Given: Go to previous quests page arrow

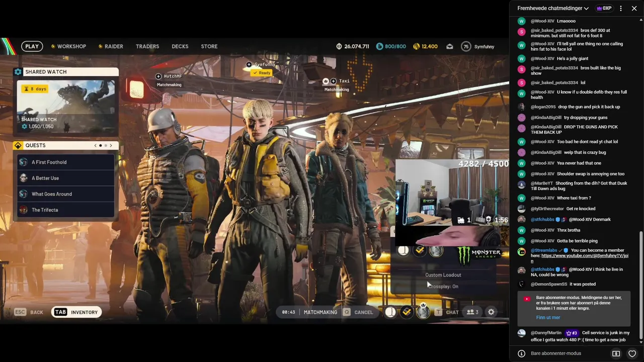Looking at the screenshot, I should (x=95, y=145).
